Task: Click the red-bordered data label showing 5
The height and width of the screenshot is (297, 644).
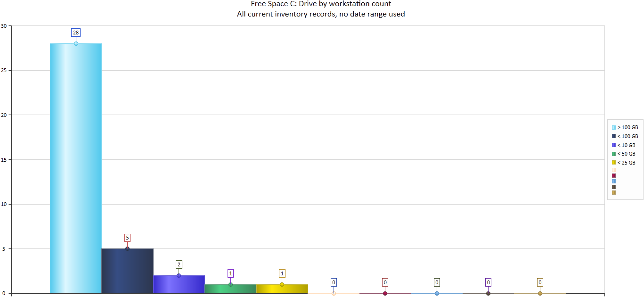Action: click(127, 238)
